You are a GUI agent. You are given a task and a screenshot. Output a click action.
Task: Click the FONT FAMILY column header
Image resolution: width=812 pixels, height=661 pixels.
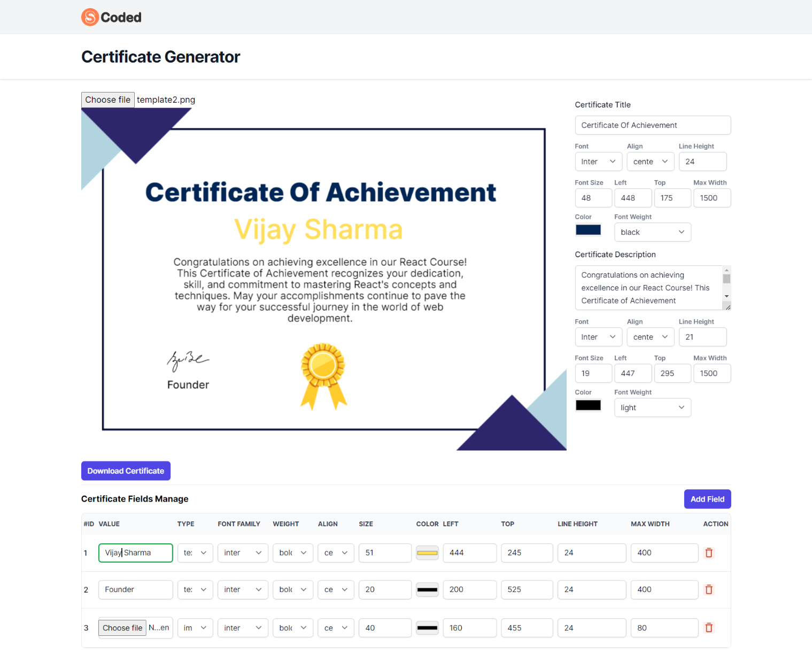click(x=239, y=524)
